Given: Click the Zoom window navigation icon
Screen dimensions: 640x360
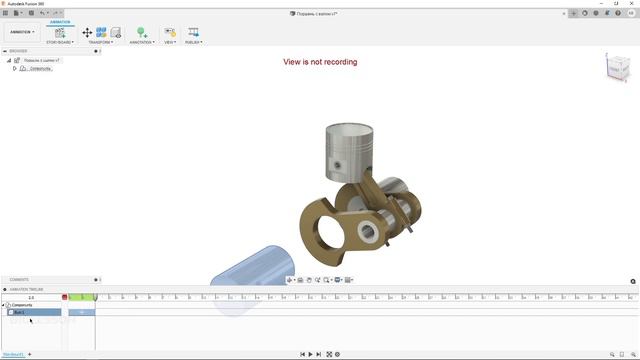Looking at the screenshot, I should pos(318,280).
